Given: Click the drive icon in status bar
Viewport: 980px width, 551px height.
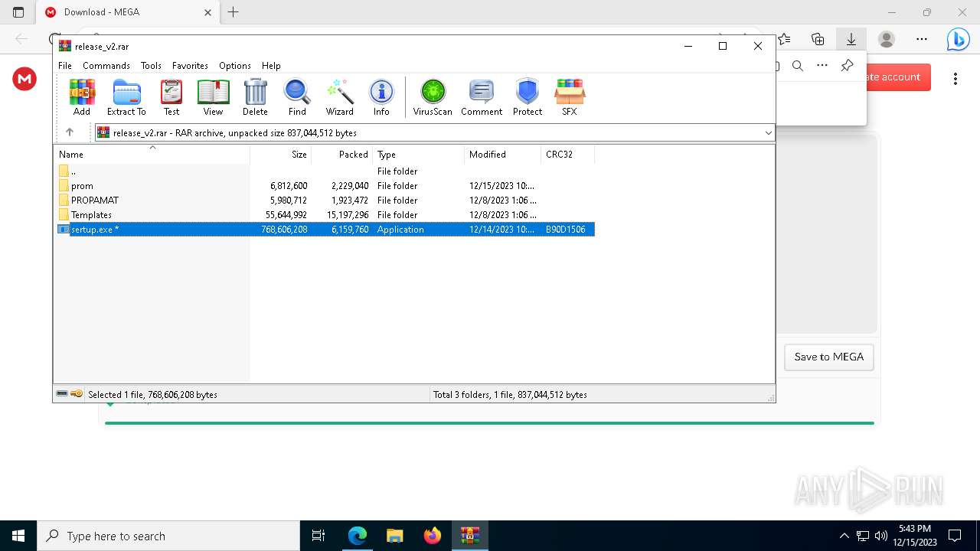Looking at the screenshot, I should [x=62, y=394].
